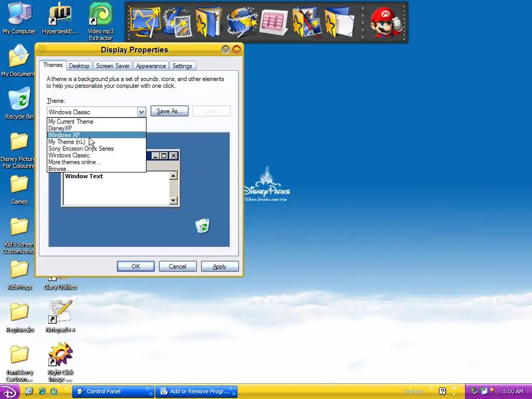Click the magic wand tray icon
Screen dimensions: 532x399
click(494, 391)
